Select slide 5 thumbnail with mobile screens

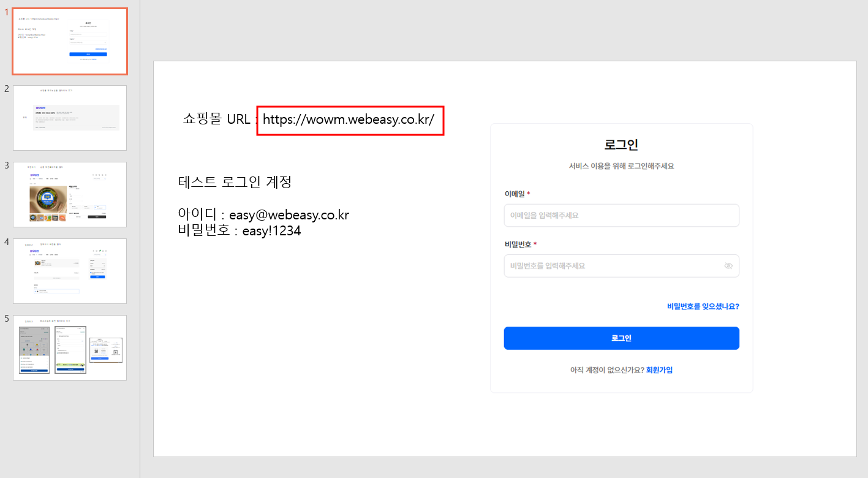pyautogui.click(x=70, y=347)
